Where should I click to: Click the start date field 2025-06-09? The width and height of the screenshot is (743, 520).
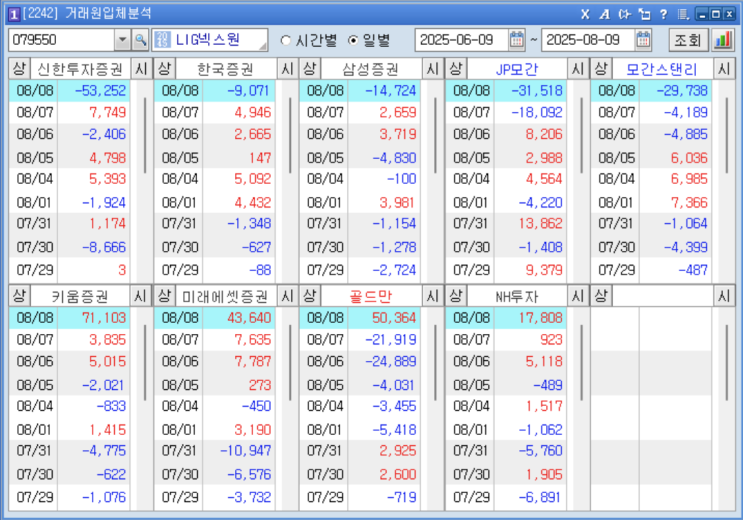[462, 40]
